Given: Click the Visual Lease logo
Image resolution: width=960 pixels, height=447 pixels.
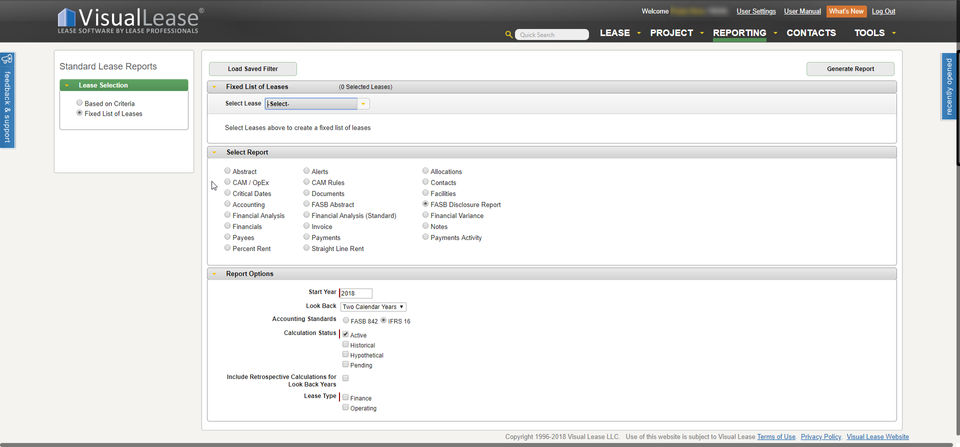Looking at the screenshot, I should [x=131, y=20].
